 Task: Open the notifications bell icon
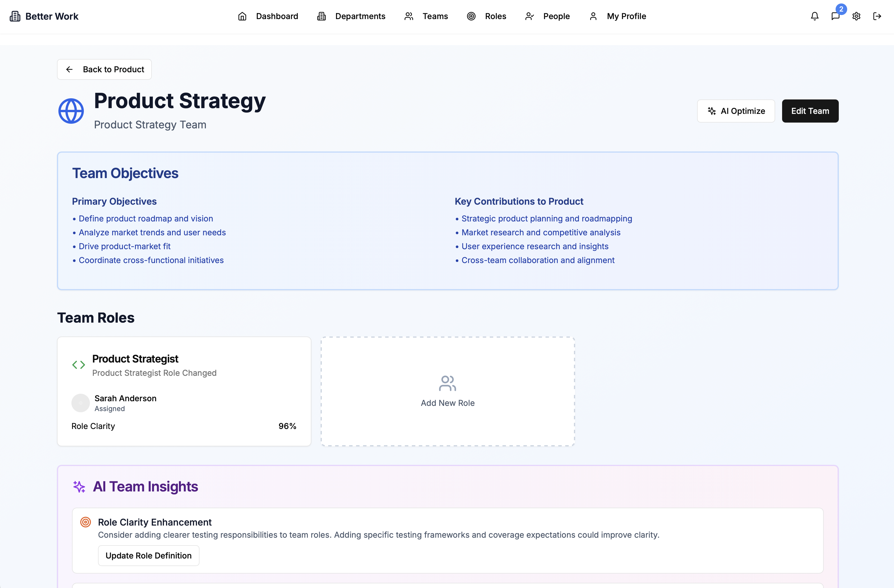tap(814, 16)
